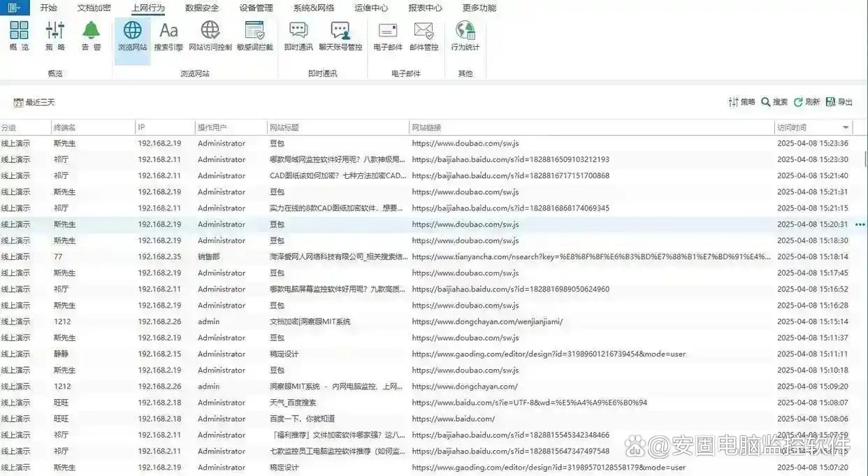Open the 行为统计 statistics icon
868x476 pixels.
pyautogui.click(x=465, y=36)
